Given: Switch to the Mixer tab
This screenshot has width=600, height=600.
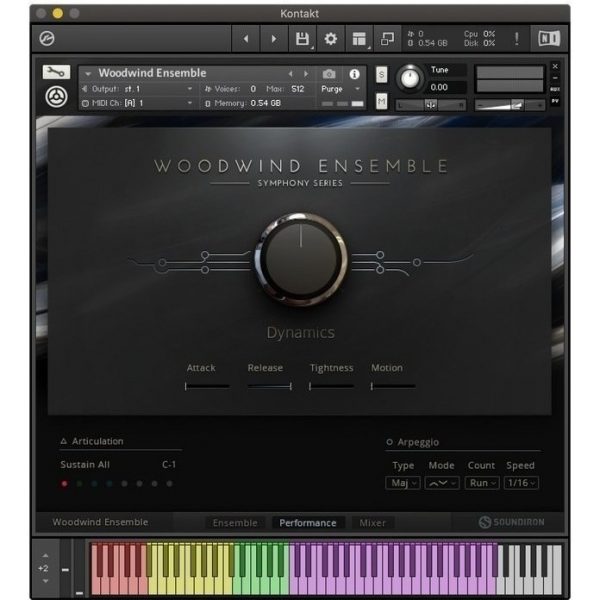Looking at the screenshot, I should click(x=372, y=523).
